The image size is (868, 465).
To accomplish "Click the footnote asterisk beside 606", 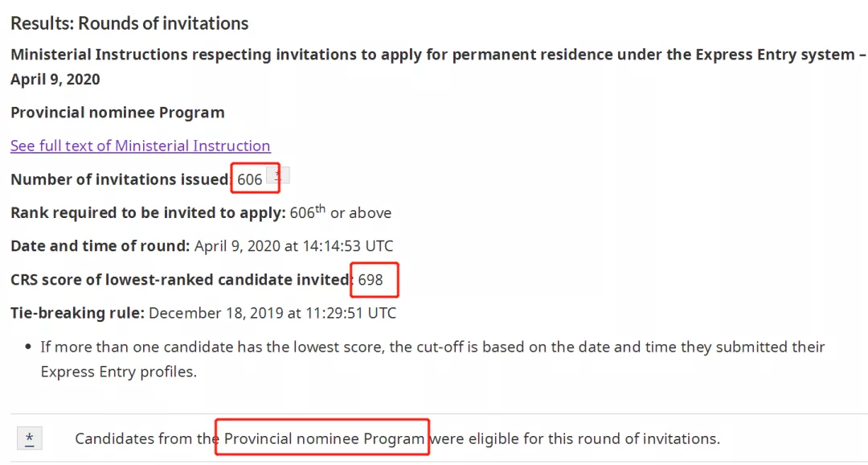I will (x=278, y=175).
